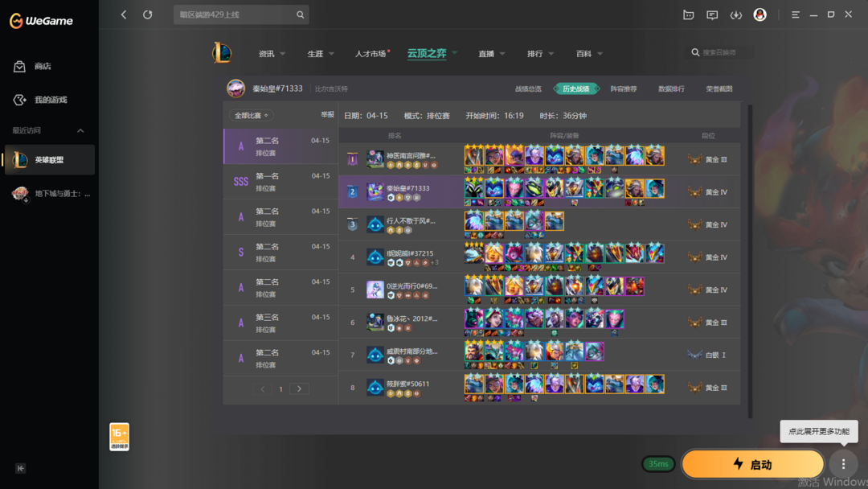
Task: Collapse the sidebar with bottom arrow icon
Action: coord(20,469)
